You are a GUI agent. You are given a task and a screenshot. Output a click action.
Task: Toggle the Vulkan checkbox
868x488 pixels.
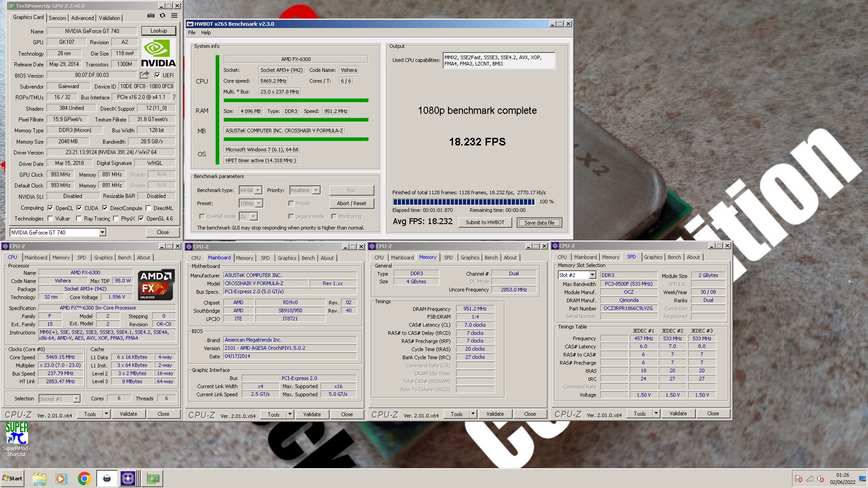[50, 219]
